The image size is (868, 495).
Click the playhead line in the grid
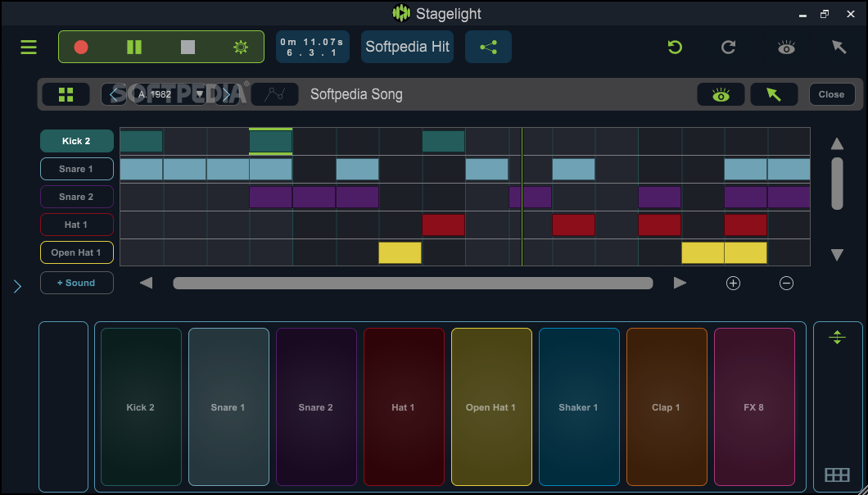click(x=522, y=197)
